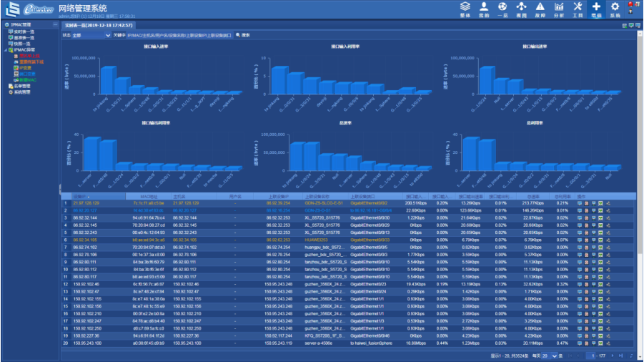Open the warning-triangle fault icon
Screen dimensions: 644x362
point(540,6)
